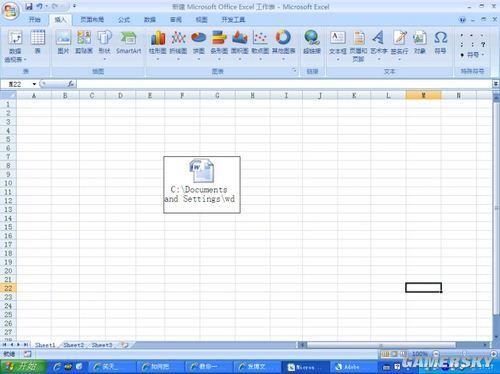The height and width of the screenshot is (374, 500).
Task: Select the embedded Word document object
Action: (x=202, y=185)
